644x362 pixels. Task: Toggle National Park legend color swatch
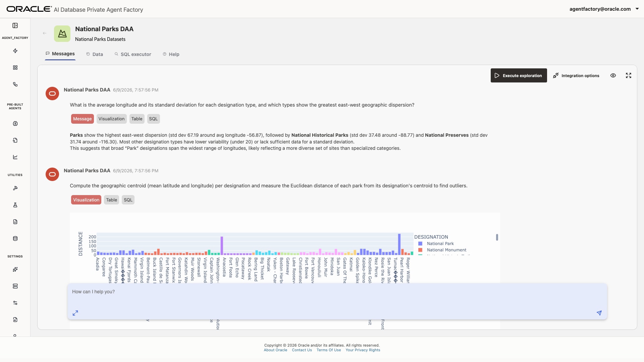tap(420, 244)
